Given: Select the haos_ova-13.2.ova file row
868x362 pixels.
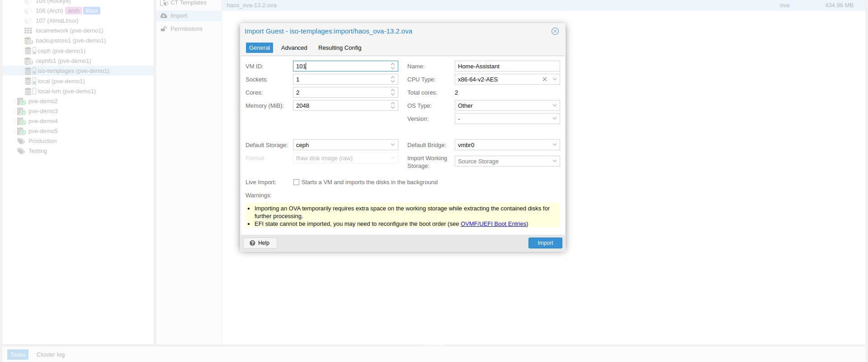Looking at the screenshot, I should pos(544,5).
